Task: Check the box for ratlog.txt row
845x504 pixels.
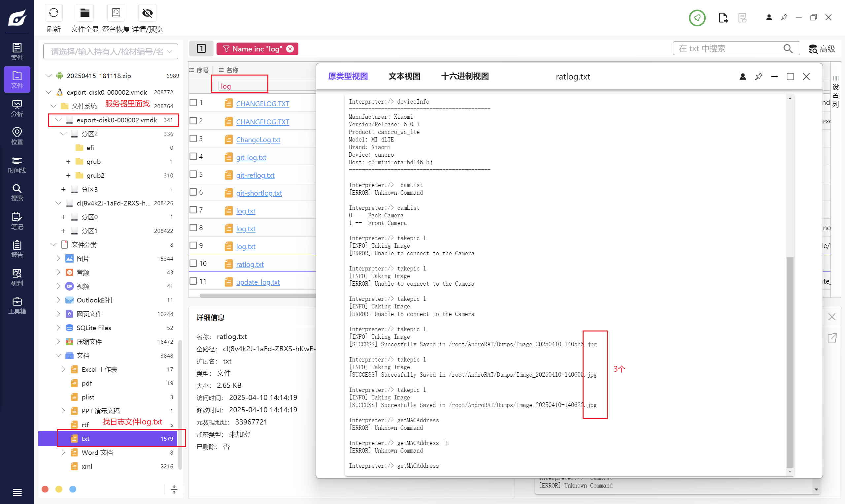Action: click(193, 263)
